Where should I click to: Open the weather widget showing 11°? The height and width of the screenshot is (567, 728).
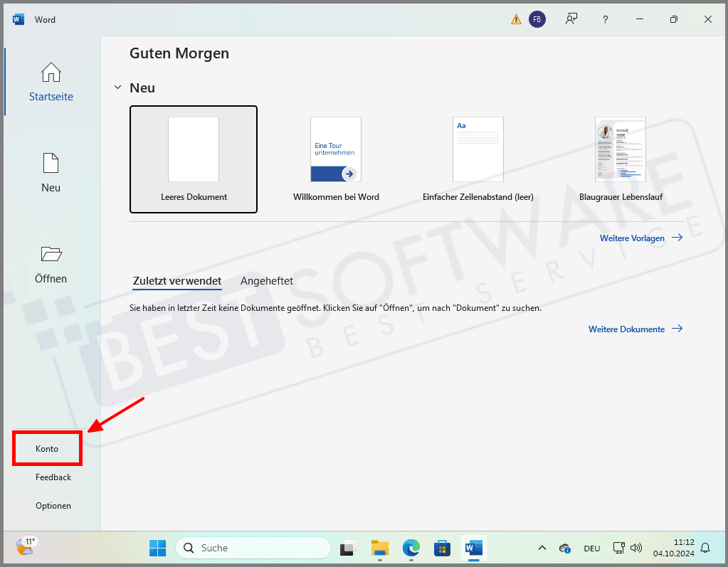26,546
